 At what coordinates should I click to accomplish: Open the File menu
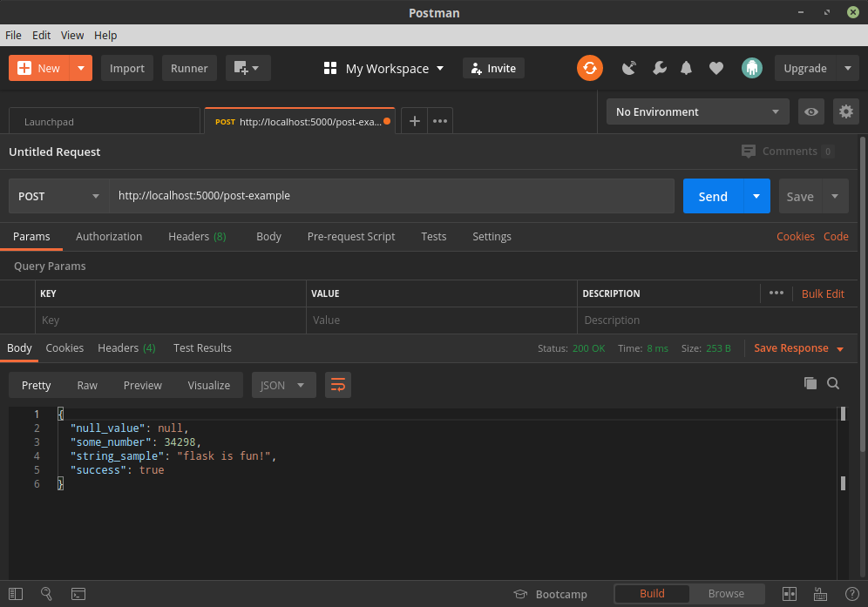[x=13, y=35]
